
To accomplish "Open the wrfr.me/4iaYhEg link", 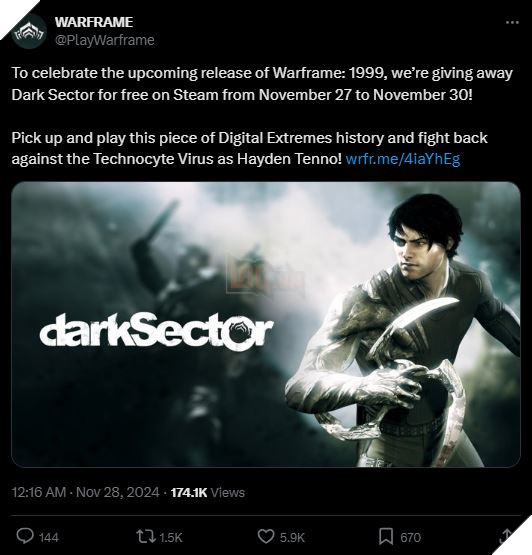I will (x=403, y=159).
